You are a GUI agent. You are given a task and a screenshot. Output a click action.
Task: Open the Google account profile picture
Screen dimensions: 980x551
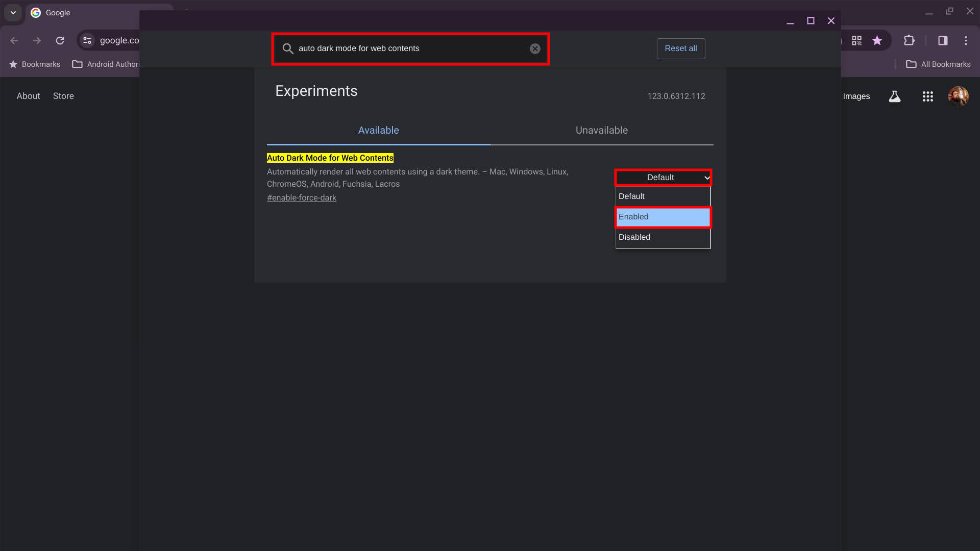[958, 96]
